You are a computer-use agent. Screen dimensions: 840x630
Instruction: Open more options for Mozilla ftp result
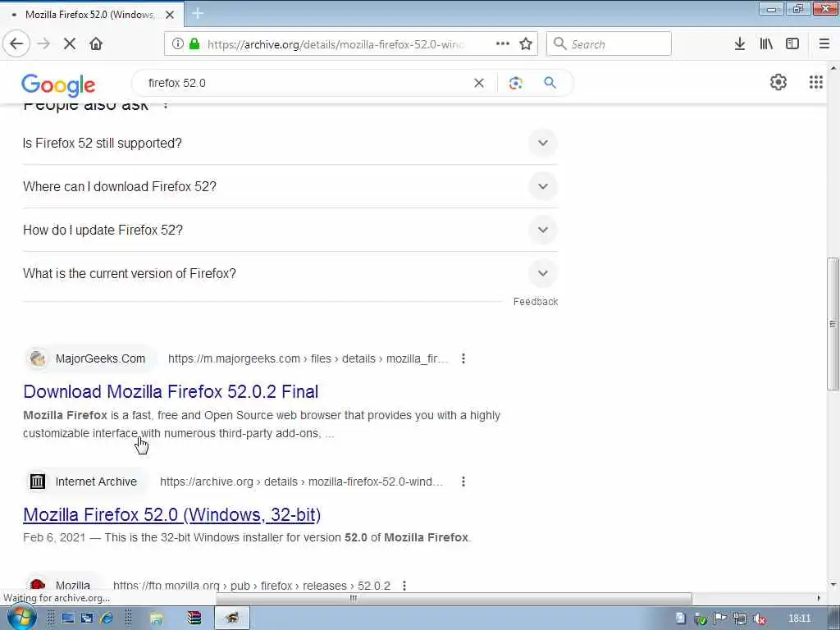pos(404,586)
